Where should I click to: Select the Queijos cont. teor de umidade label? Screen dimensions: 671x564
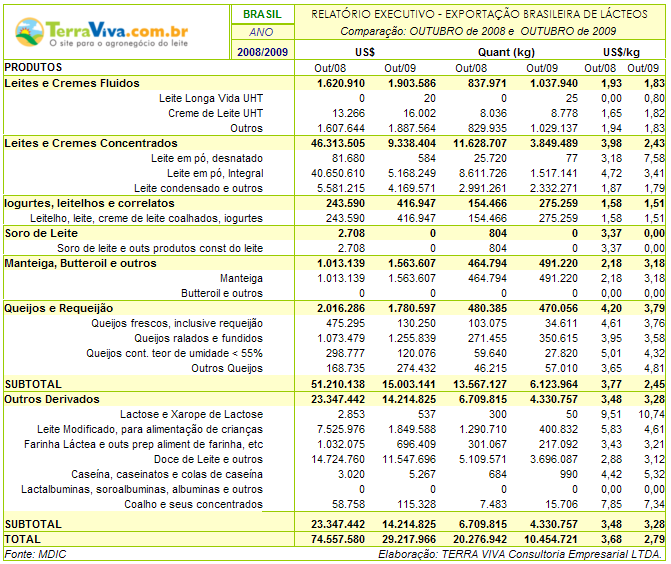coord(174,353)
